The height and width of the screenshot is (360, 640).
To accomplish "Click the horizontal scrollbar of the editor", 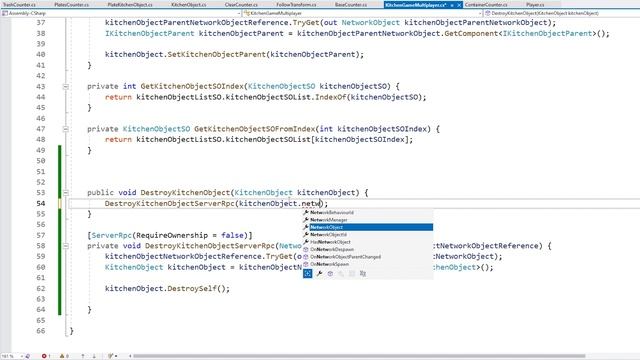I will (360, 356).
